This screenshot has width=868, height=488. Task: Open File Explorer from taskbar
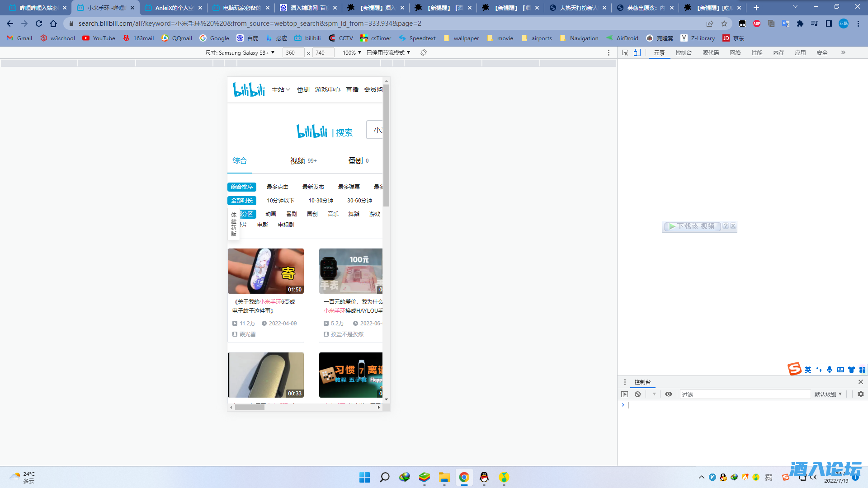click(x=444, y=477)
